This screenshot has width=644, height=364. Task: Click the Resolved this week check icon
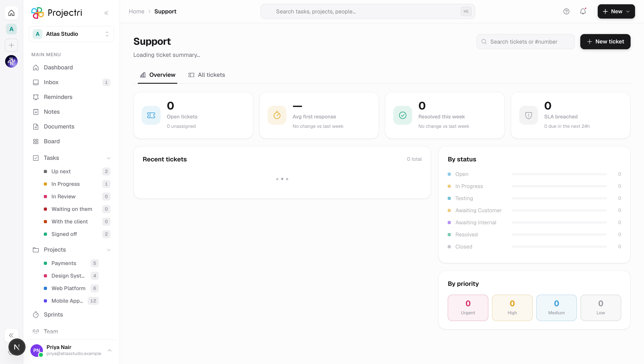(x=402, y=115)
